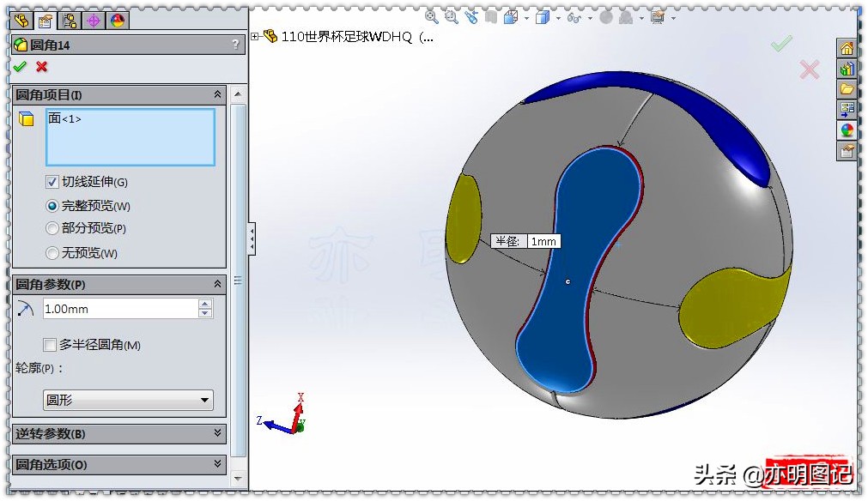Open the Design Library in the task pane
The height and width of the screenshot is (501, 868).
847,68
